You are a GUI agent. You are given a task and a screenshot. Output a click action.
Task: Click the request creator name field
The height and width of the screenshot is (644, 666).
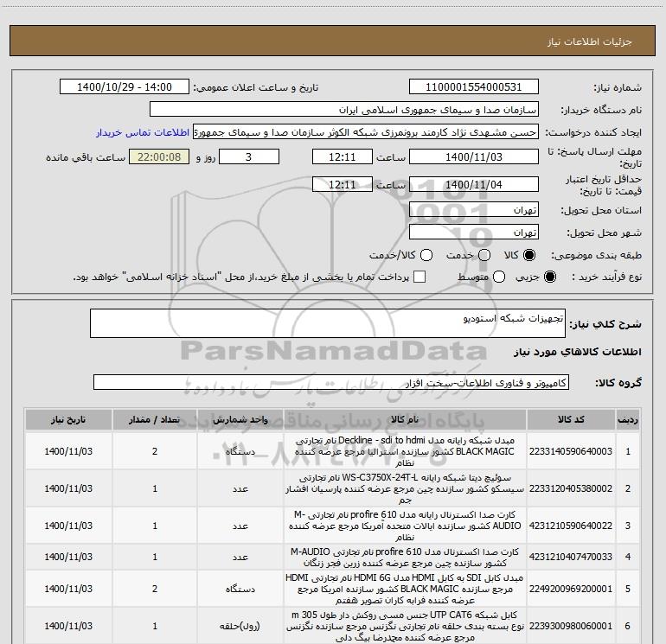(366, 132)
